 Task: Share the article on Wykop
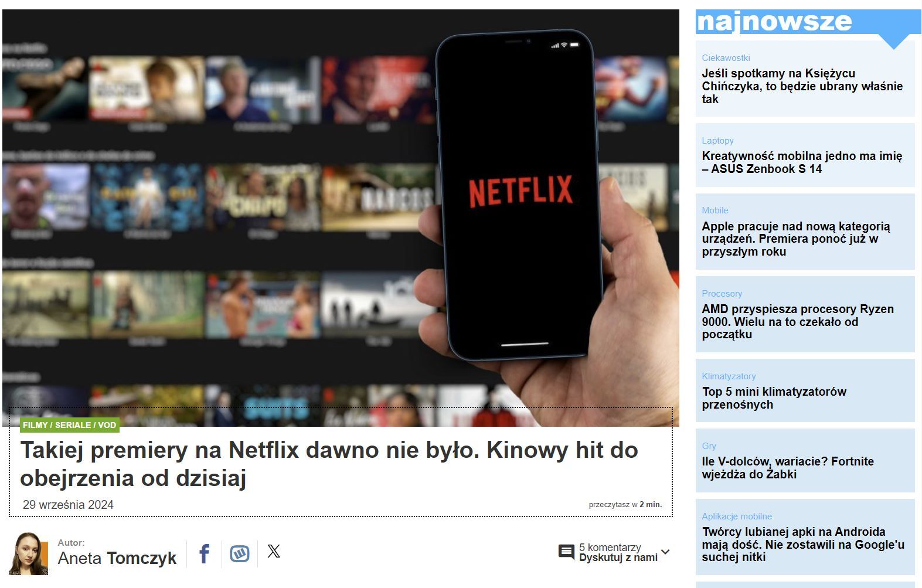[x=239, y=553]
